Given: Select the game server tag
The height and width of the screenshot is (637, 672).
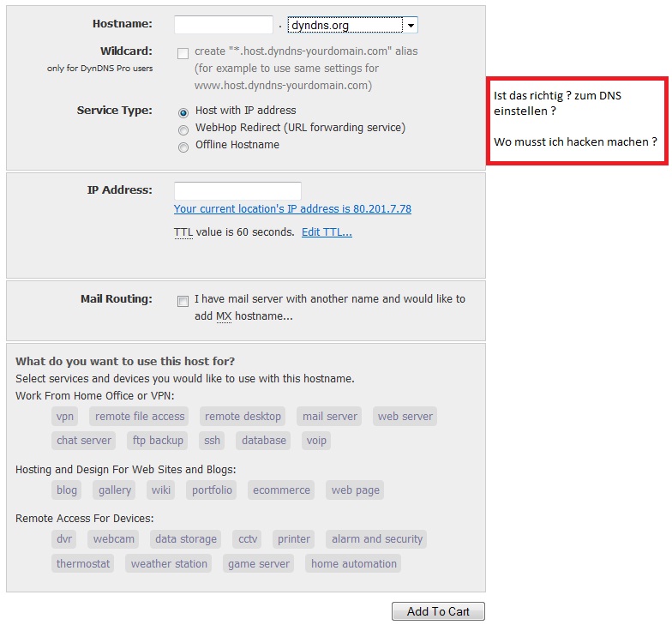Looking at the screenshot, I should tap(259, 564).
